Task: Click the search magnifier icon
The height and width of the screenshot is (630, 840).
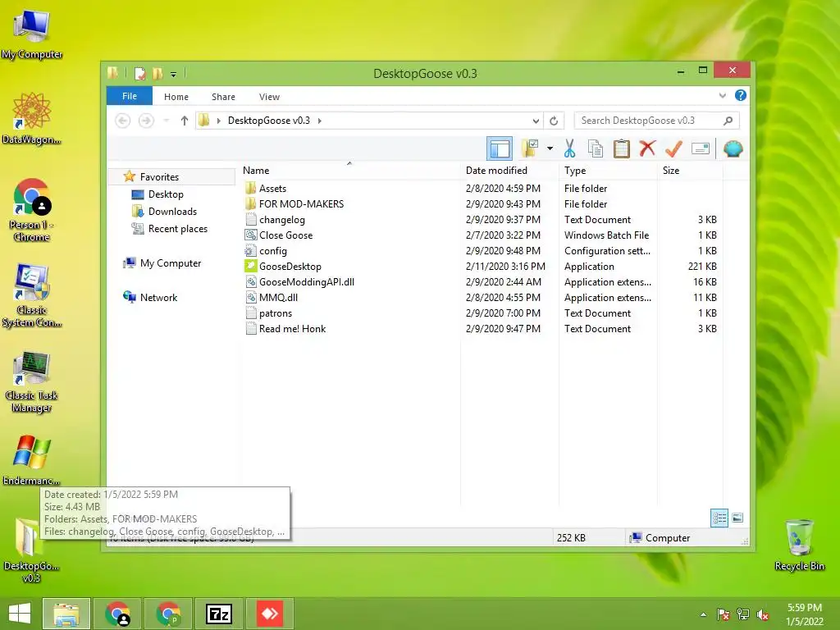Action: point(728,121)
